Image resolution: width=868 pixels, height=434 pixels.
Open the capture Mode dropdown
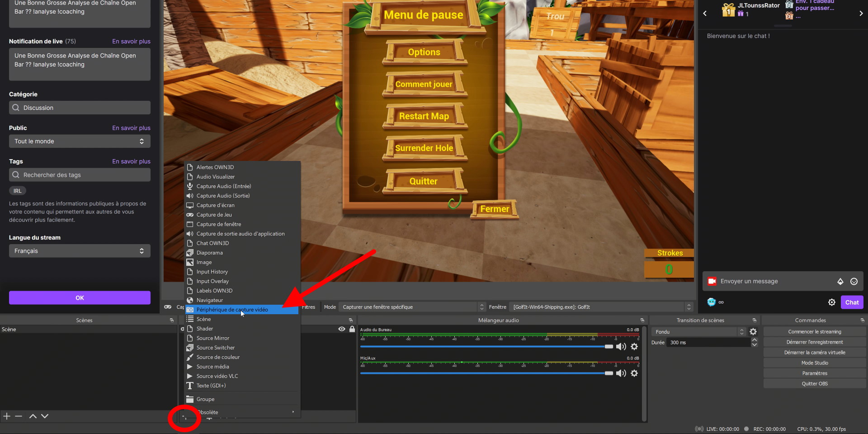click(x=412, y=307)
